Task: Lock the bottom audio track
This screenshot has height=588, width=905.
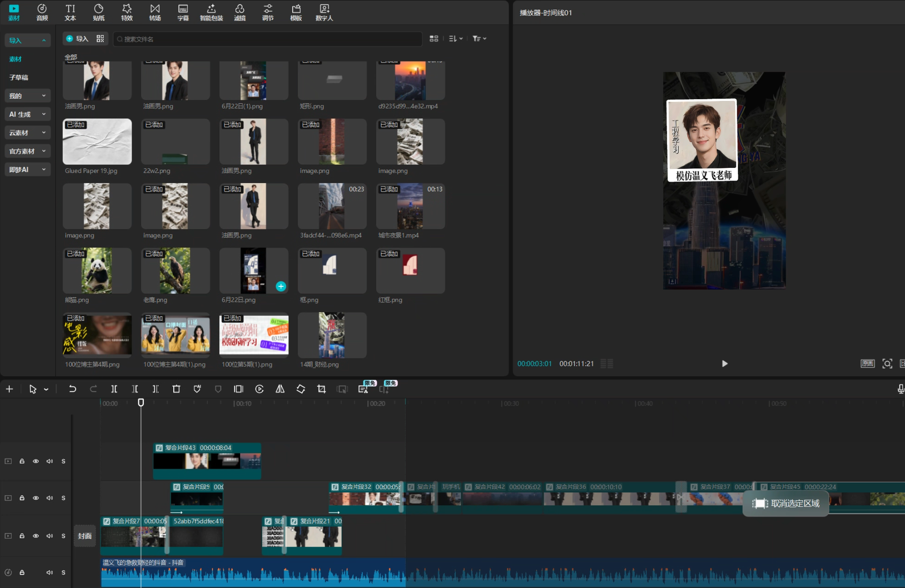Action: pos(22,572)
